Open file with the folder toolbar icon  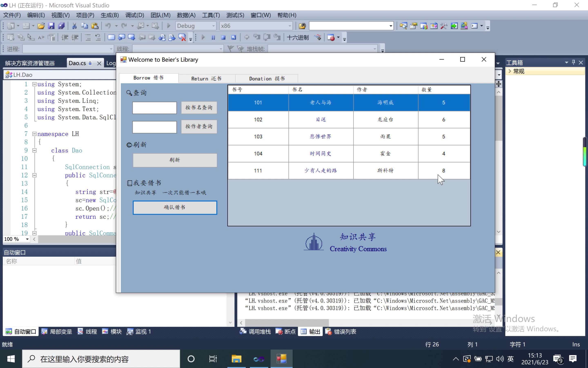point(41,26)
